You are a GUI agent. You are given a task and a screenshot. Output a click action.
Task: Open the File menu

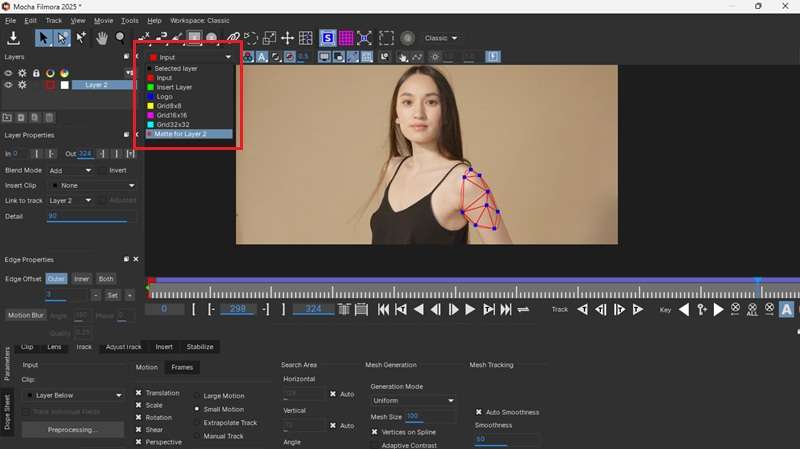point(10,20)
